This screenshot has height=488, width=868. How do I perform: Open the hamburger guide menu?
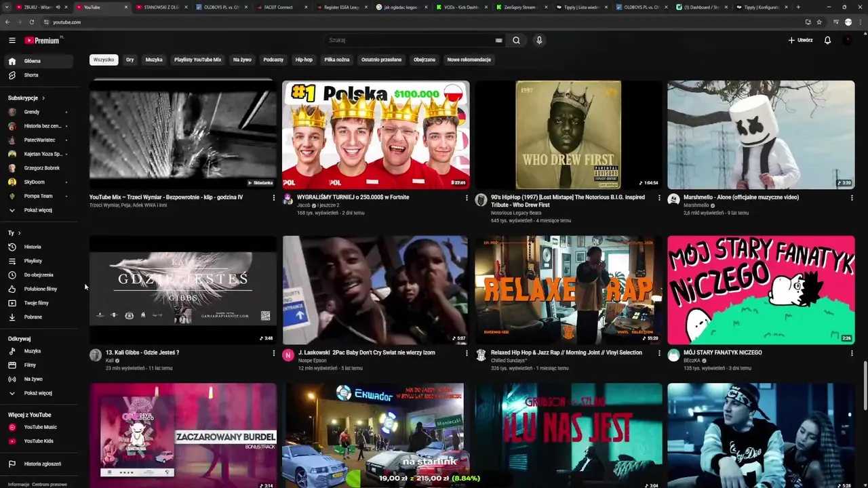12,41
